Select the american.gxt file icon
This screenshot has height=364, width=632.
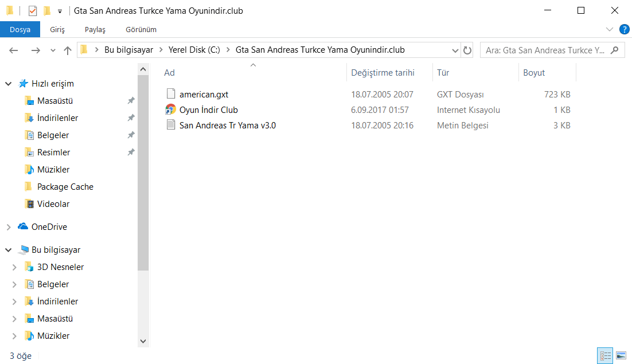tap(170, 94)
